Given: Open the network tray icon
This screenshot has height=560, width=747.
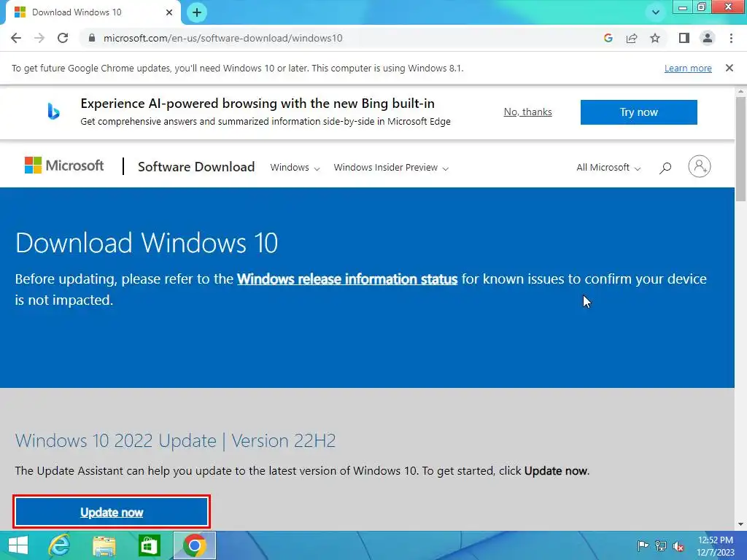Looking at the screenshot, I should 661,545.
